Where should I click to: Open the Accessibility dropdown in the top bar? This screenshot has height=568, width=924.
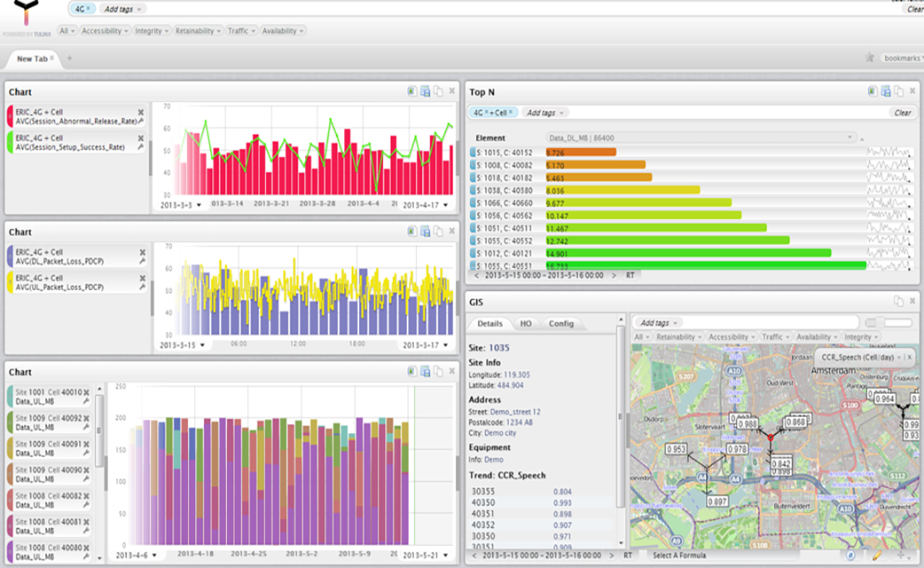105,31
